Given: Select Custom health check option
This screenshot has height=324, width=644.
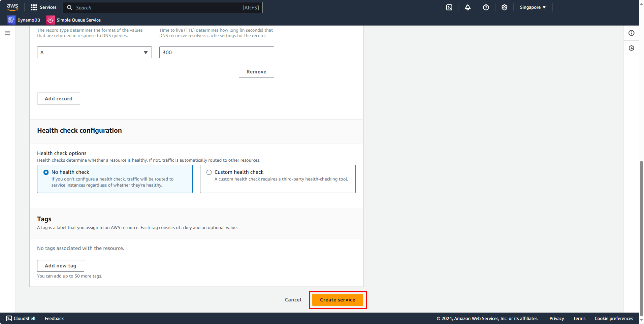Looking at the screenshot, I should [209, 172].
